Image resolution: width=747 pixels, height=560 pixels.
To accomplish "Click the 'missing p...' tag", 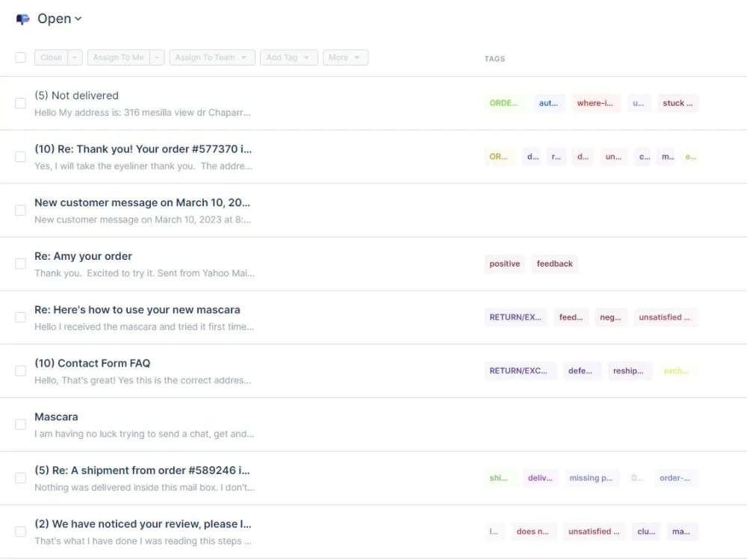I will [x=591, y=478].
